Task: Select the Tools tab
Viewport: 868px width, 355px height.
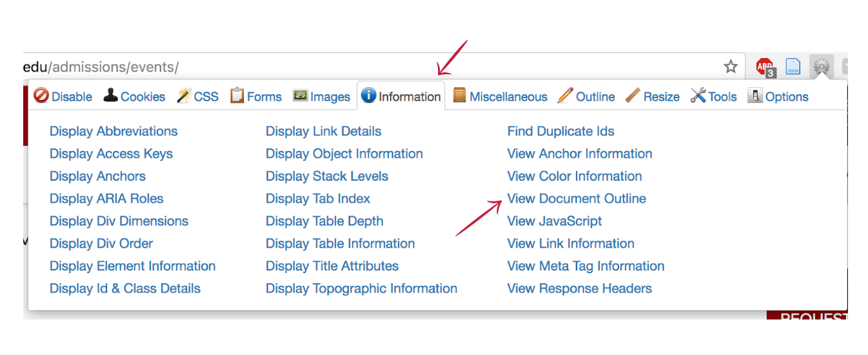Action: click(x=713, y=97)
